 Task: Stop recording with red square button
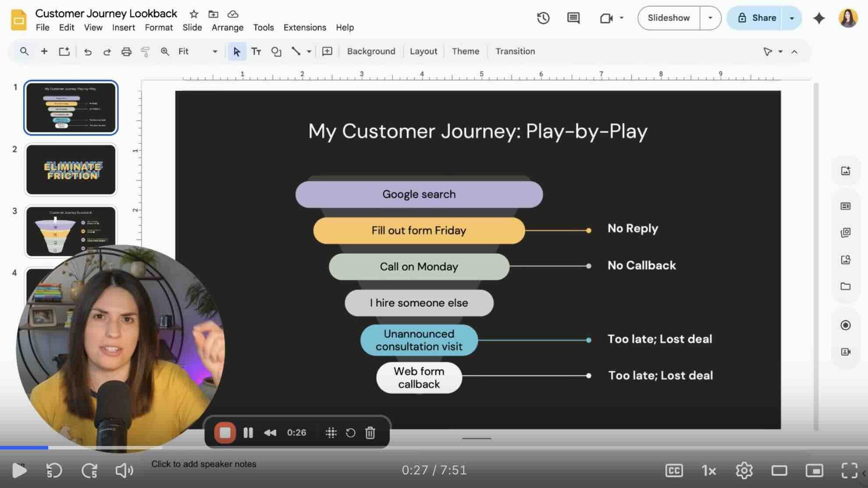[225, 432]
